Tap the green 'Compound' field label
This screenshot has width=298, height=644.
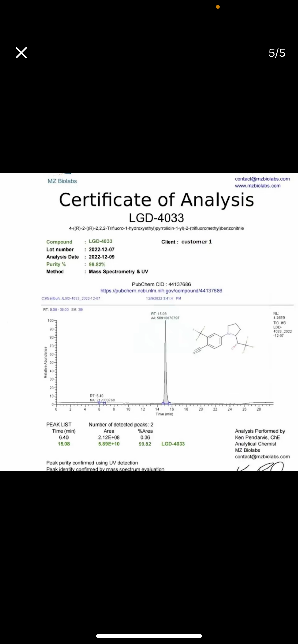tap(59, 242)
